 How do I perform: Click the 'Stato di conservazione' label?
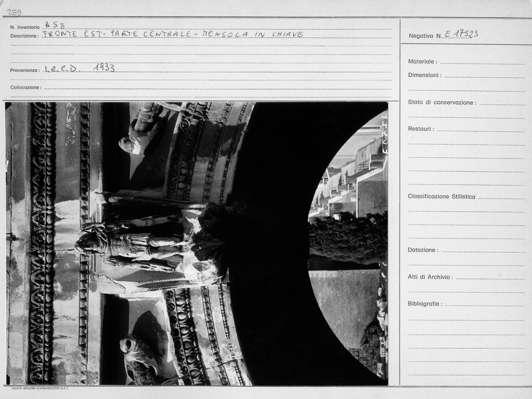coord(442,102)
